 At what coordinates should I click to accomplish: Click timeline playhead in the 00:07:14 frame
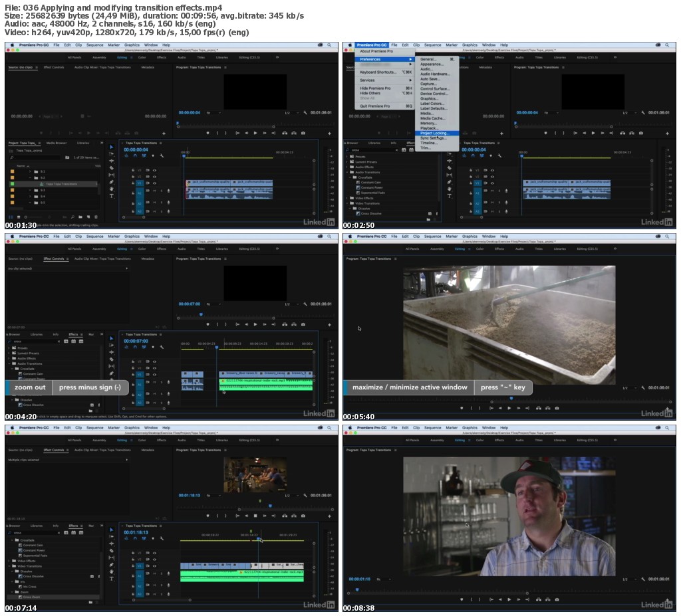tap(258, 539)
